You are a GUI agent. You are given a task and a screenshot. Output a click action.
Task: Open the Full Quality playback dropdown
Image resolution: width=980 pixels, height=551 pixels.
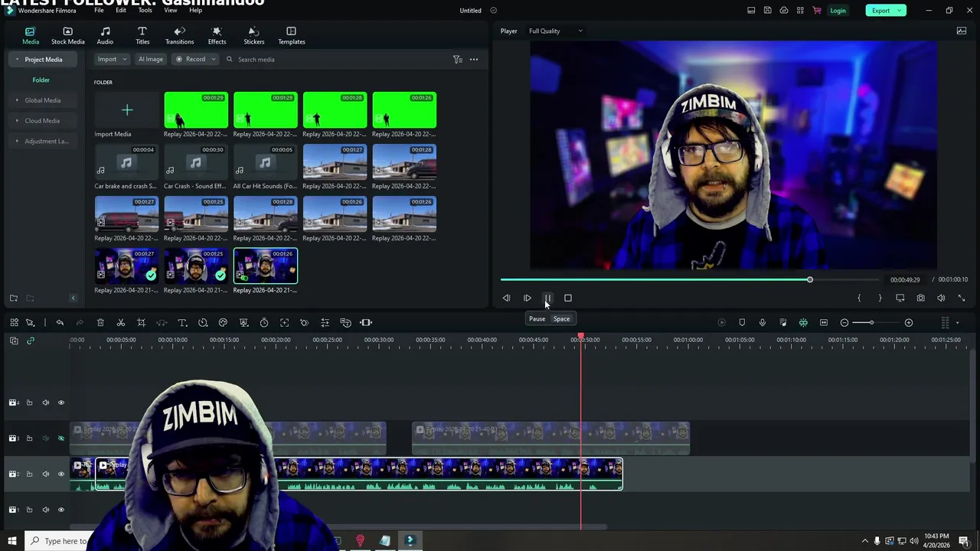556,31
